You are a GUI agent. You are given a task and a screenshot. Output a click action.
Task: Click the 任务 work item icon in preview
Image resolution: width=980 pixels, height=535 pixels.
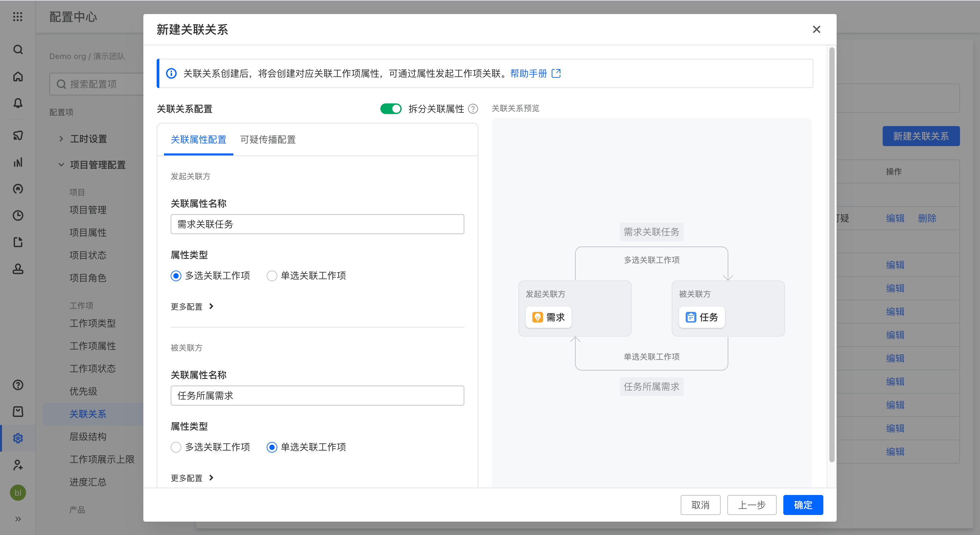tap(690, 317)
